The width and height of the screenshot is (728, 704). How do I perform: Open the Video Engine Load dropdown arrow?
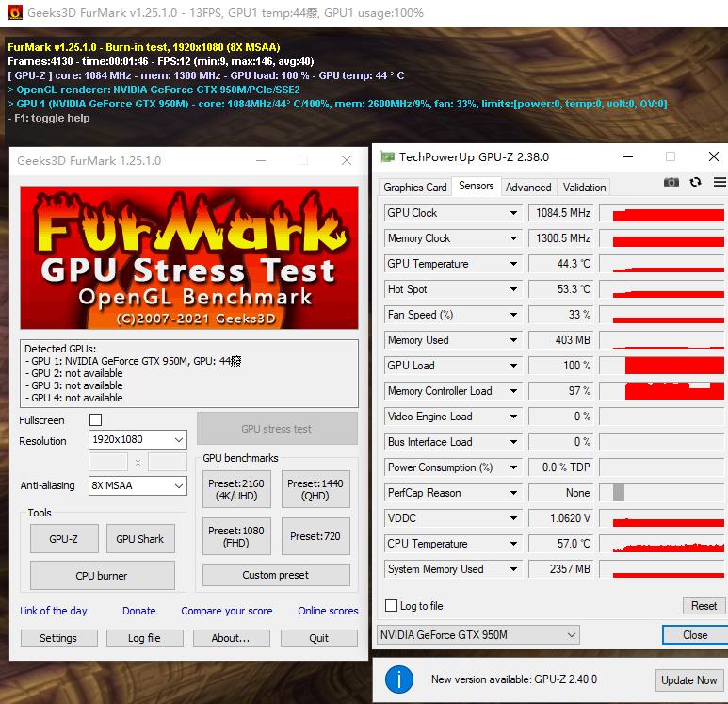point(513,417)
